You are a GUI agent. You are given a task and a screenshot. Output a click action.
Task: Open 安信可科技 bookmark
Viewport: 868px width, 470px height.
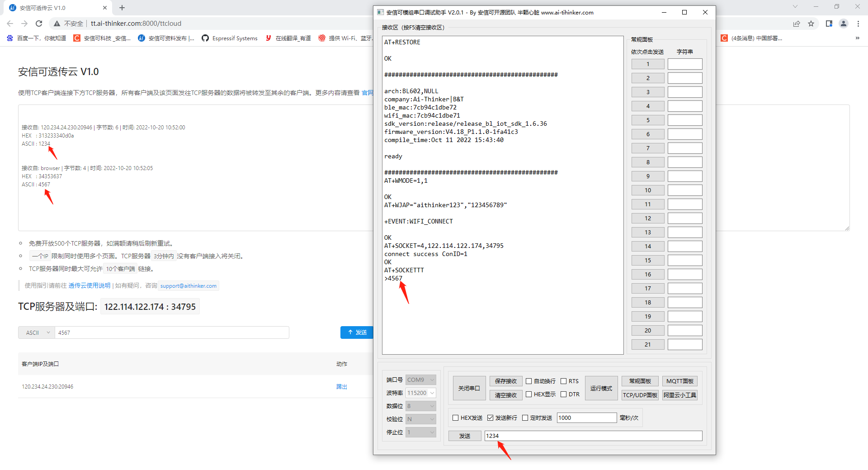(102, 38)
